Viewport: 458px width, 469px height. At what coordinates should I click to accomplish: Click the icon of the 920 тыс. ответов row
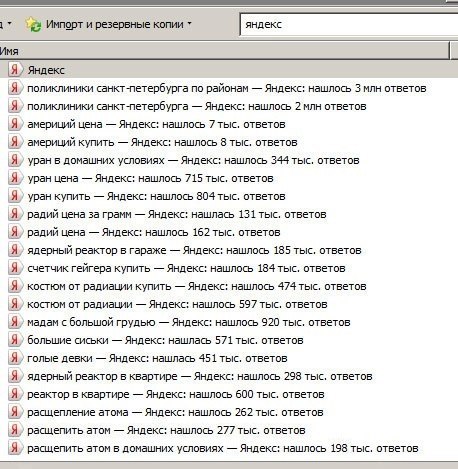(x=15, y=322)
